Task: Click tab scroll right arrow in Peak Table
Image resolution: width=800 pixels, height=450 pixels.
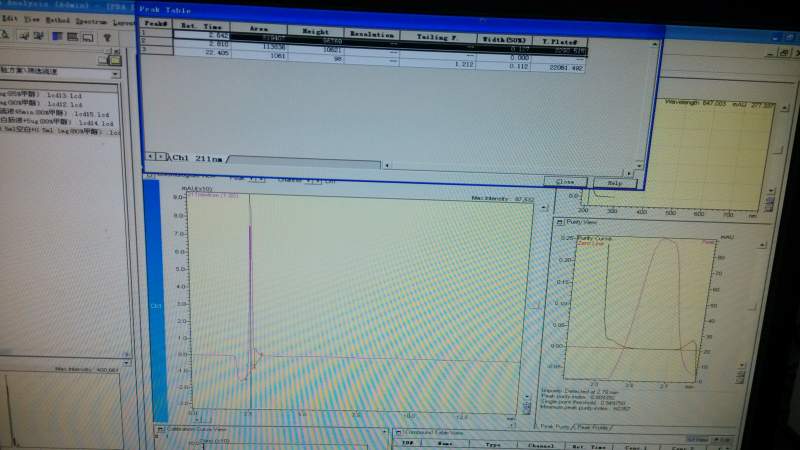Action: [161, 157]
